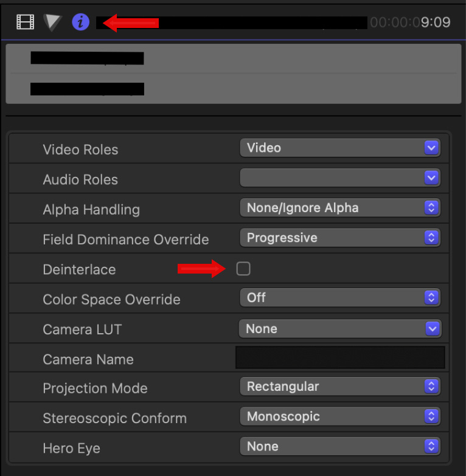Open the Projection Mode Rectangular menu
Image resolution: width=466 pixels, height=476 pixels.
pyautogui.click(x=339, y=387)
